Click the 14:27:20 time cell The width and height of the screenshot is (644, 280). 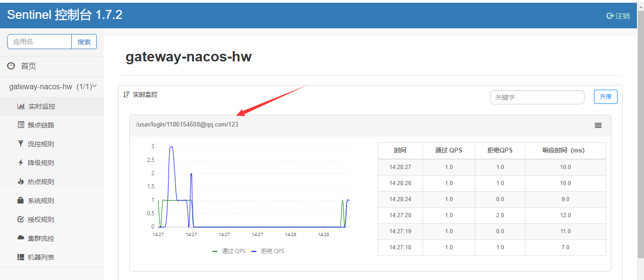[x=400, y=215]
